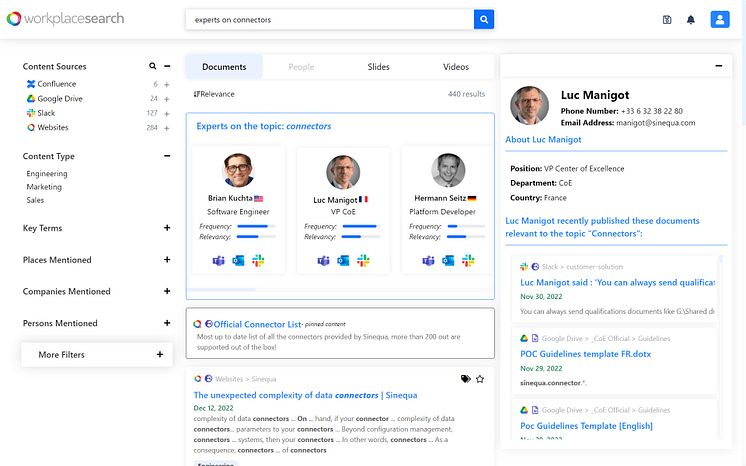746x466 pixels.
Task: Open Slack icon under Brian Kuchta
Action: [258, 260]
